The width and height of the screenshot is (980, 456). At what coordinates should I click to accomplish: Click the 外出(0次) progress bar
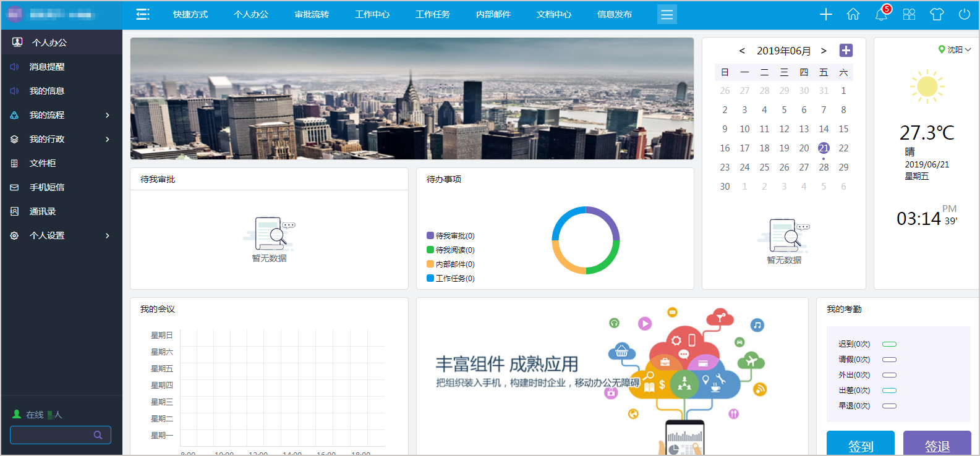(889, 375)
